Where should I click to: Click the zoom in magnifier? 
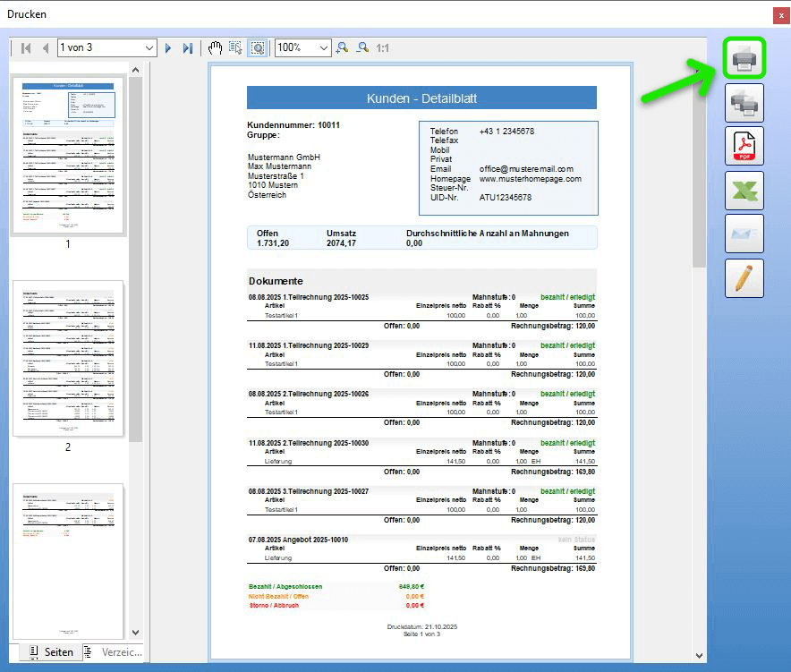coord(342,47)
